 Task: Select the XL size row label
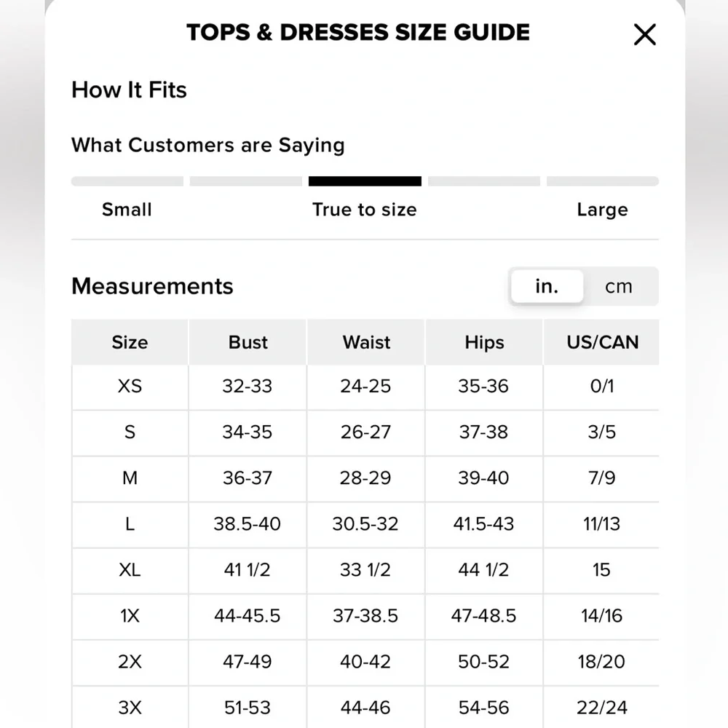[130, 569]
